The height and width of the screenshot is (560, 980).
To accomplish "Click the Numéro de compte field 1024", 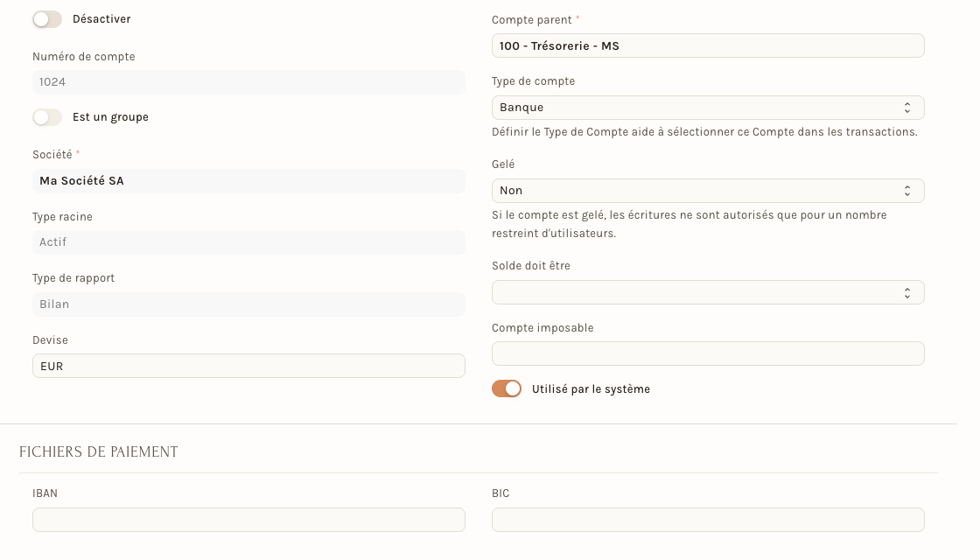I will pyautogui.click(x=248, y=82).
